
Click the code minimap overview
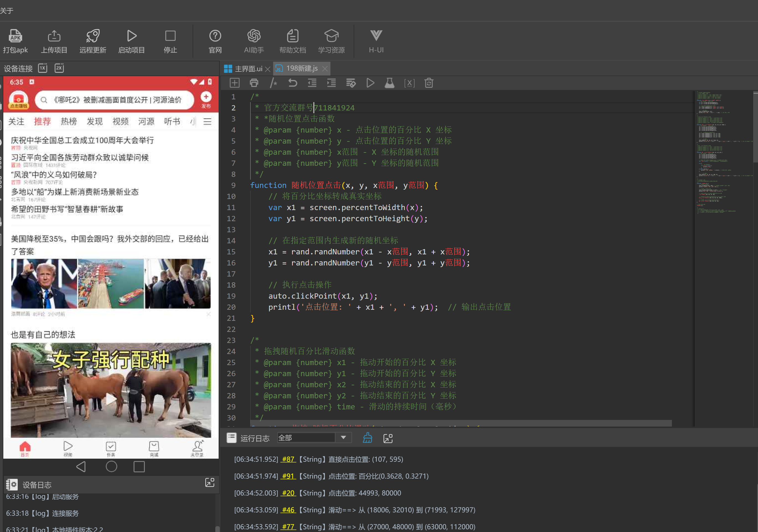tap(724, 259)
